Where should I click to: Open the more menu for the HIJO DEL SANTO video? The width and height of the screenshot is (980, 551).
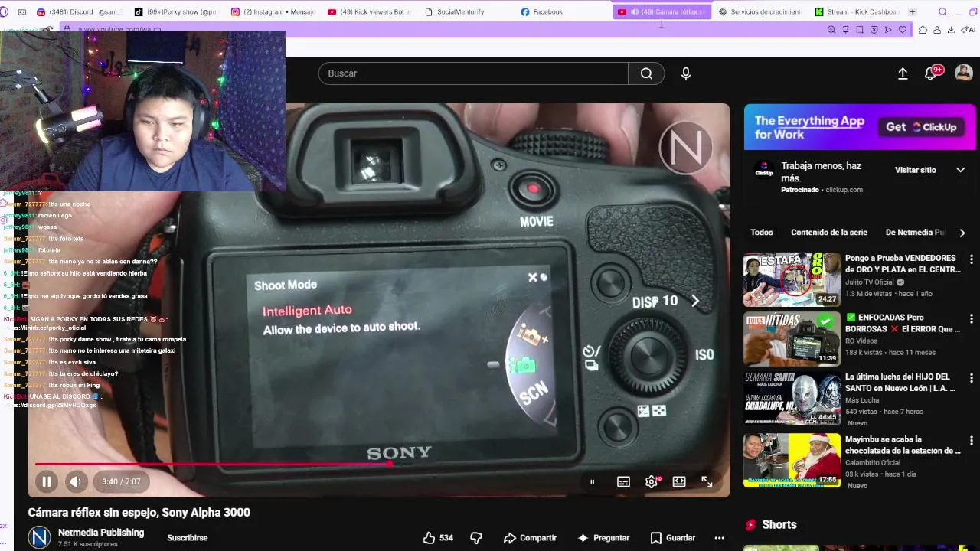[x=971, y=378]
